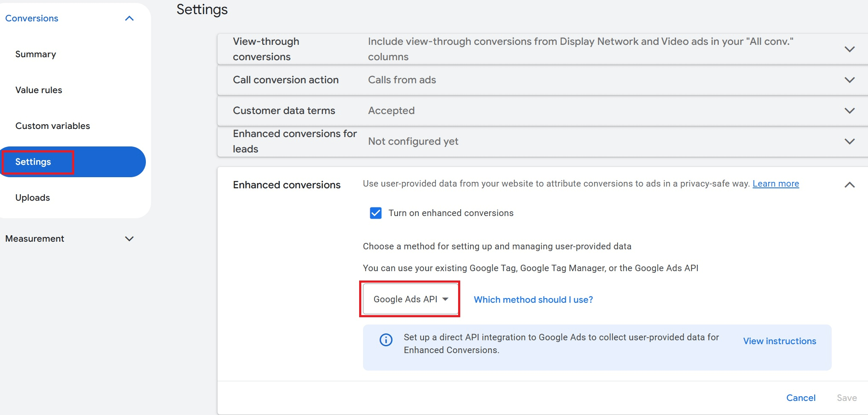
Task: Follow the Learn more link
Action: click(x=775, y=184)
